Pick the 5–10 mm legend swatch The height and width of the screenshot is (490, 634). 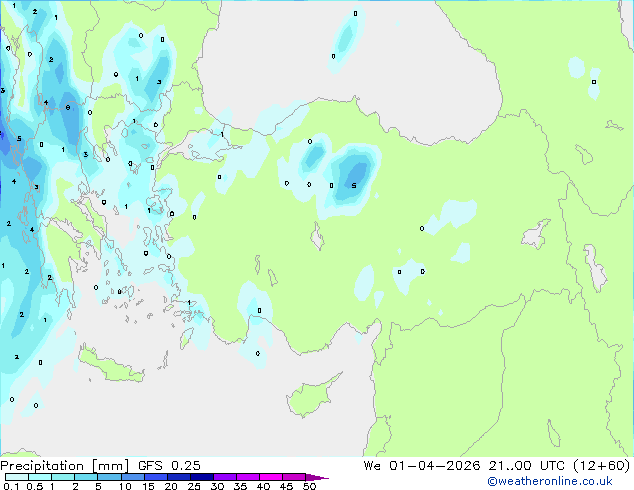pyautogui.click(x=109, y=477)
